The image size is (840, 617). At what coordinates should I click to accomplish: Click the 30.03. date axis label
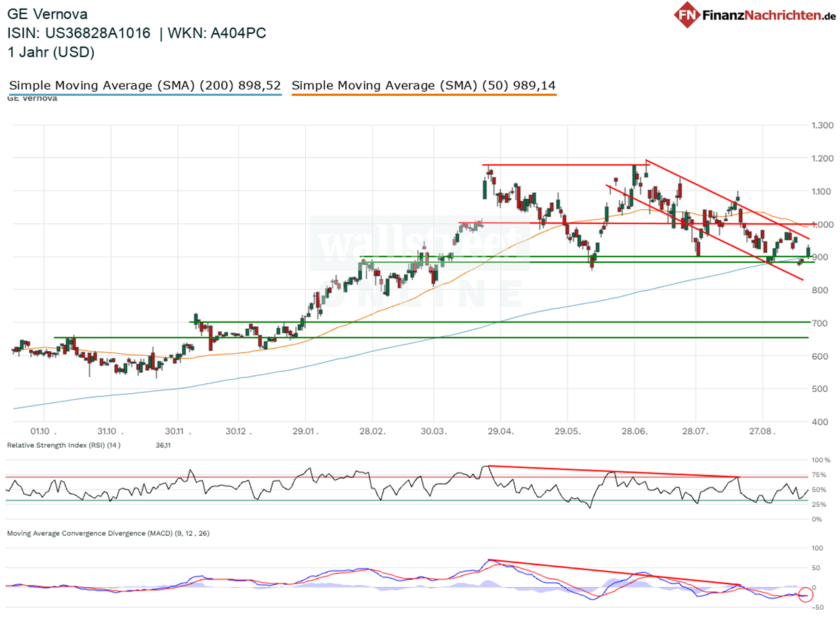(x=433, y=433)
